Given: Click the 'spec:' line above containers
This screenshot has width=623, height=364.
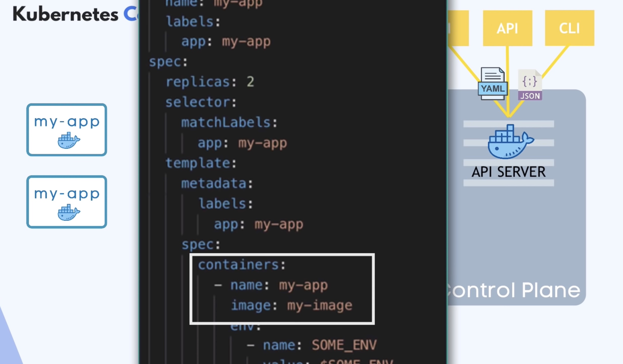Looking at the screenshot, I should point(201,245).
